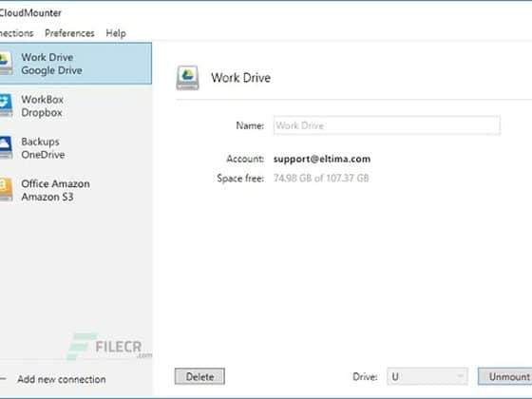Unmount the Work Drive

pos(505,376)
